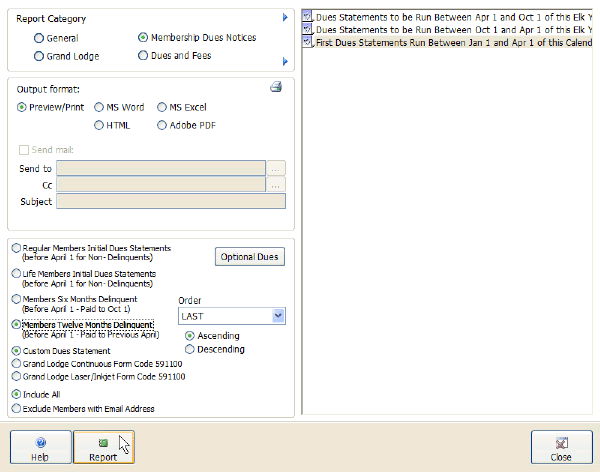
Task: Click the Close button
Action: (x=561, y=448)
